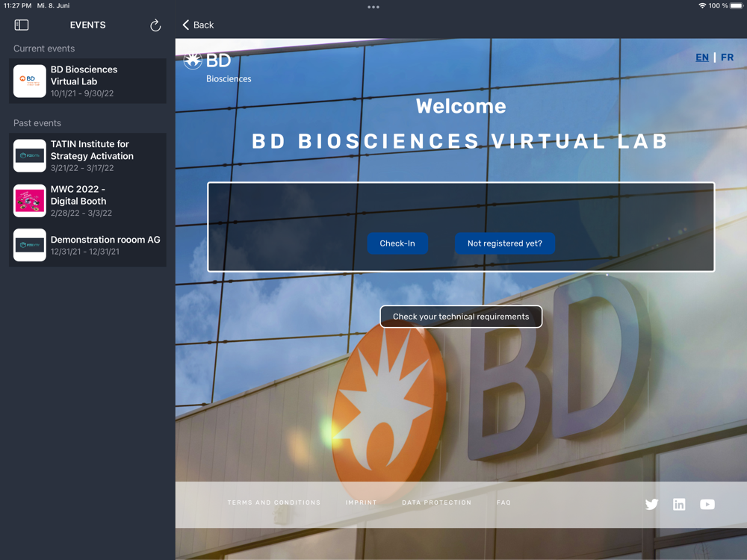
Task: Open Terms and Conditions link
Action: point(274,503)
